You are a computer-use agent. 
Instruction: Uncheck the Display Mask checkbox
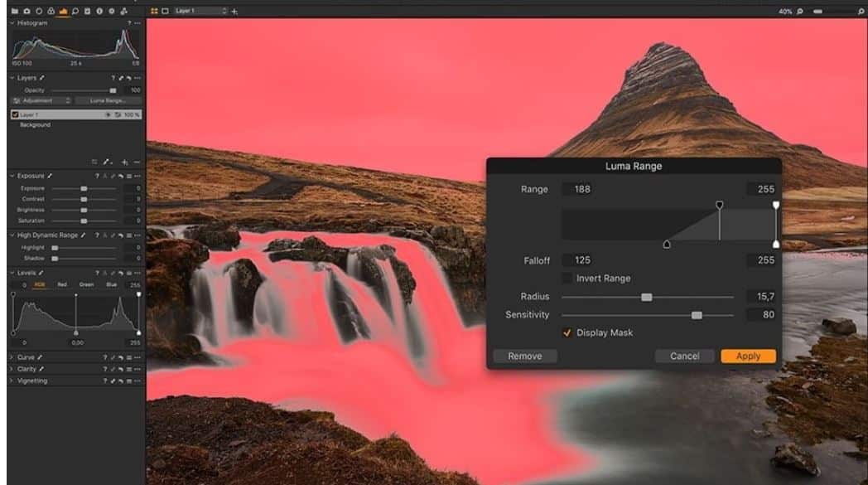coord(567,332)
